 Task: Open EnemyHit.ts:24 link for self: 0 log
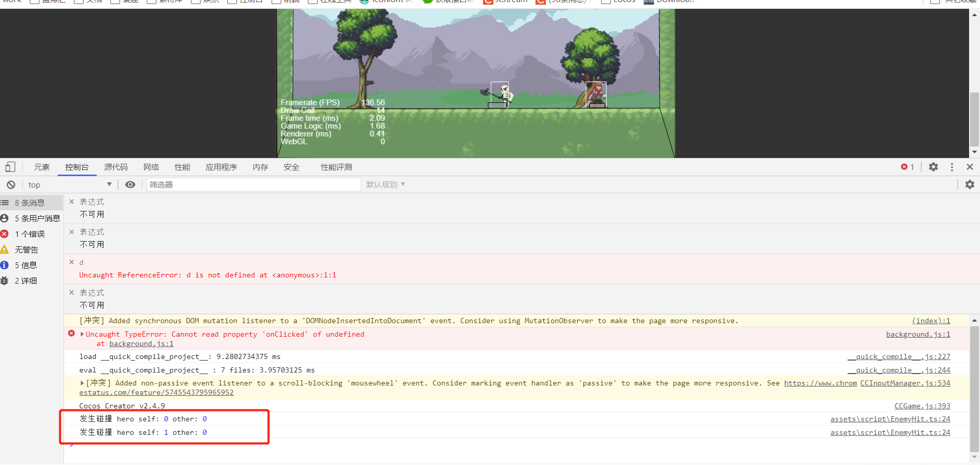[890, 419]
